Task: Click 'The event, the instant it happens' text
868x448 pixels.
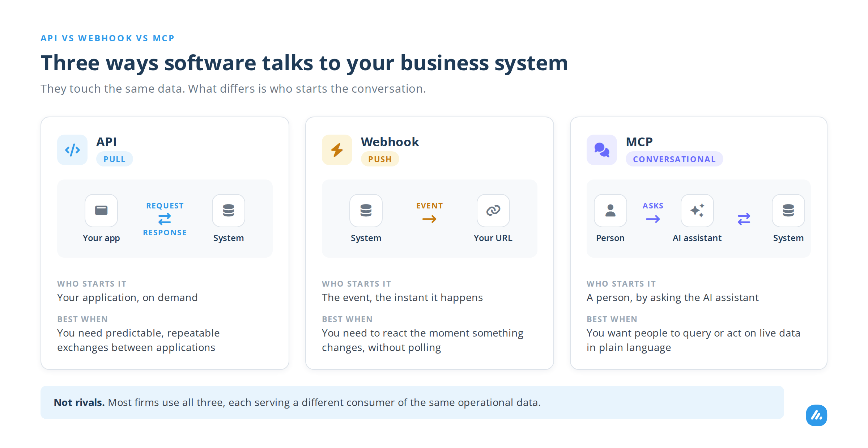Action: point(402,297)
